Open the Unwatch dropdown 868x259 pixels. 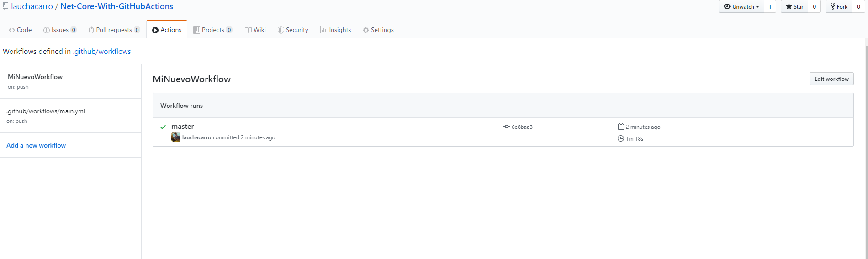741,6
